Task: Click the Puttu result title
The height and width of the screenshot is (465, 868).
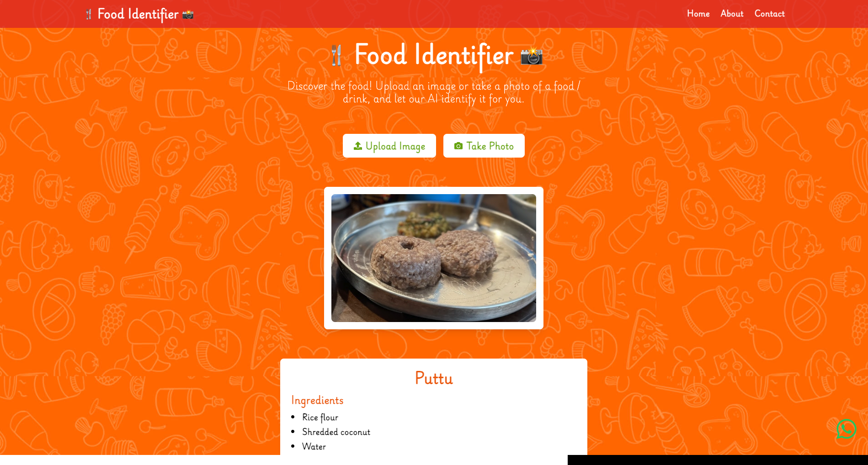Action: click(434, 378)
